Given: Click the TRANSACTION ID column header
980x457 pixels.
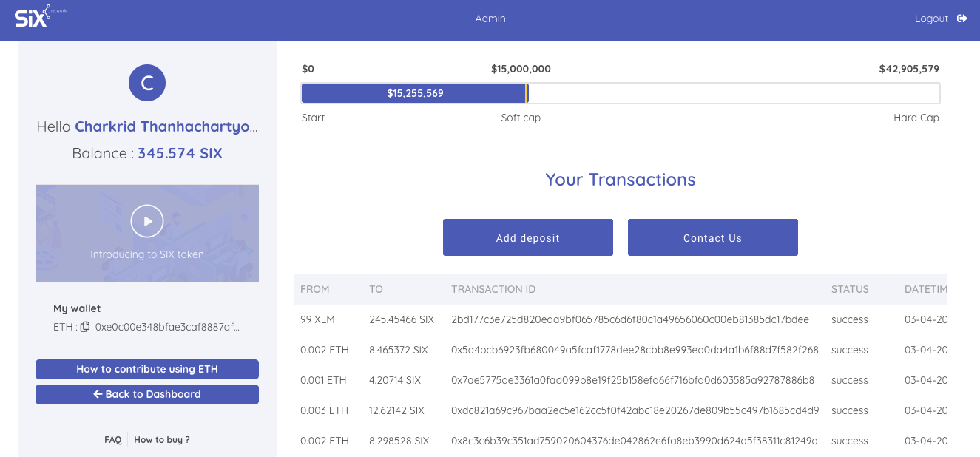Looking at the screenshot, I should (x=493, y=289).
